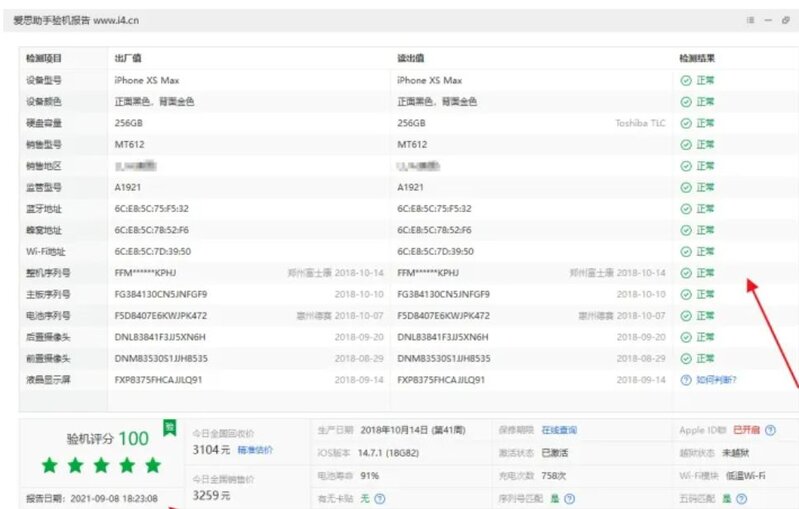Click the 出厂值 column header
This screenshot has width=799, height=509.
[x=127, y=58]
